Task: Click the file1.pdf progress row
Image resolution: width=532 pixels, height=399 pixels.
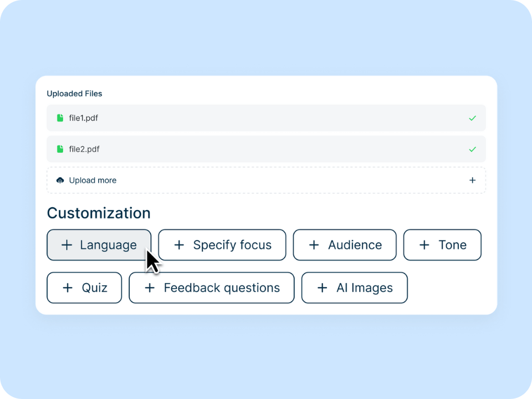Action: (x=266, y=117)
